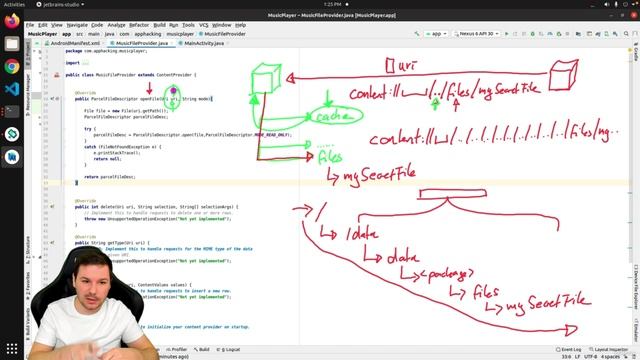Open the app run configuration dropdown
The width and height of the screenshot is (640, 360).
click(x=436, y=34)
